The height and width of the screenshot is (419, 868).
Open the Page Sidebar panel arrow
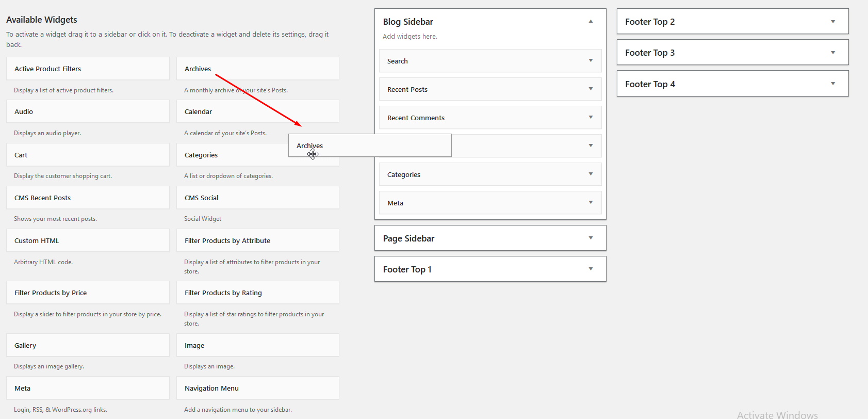click(591, 238)
